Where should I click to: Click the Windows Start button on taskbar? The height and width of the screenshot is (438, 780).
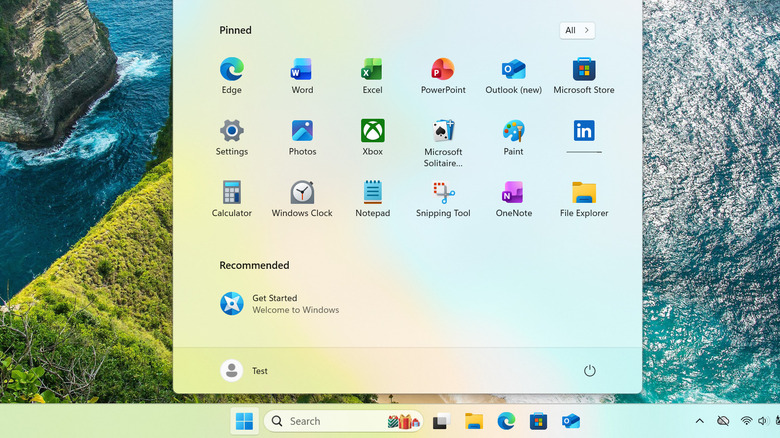coord(244,421)
